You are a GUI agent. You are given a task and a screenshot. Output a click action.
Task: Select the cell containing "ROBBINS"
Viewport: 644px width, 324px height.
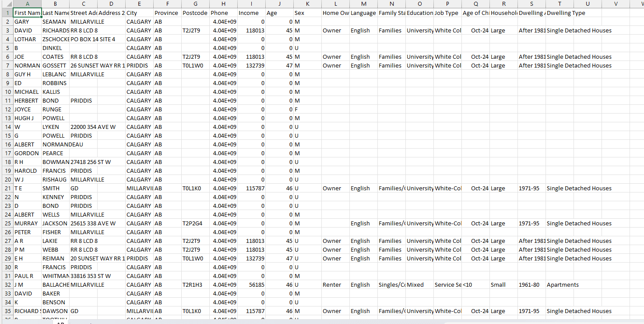click(56, 83)
